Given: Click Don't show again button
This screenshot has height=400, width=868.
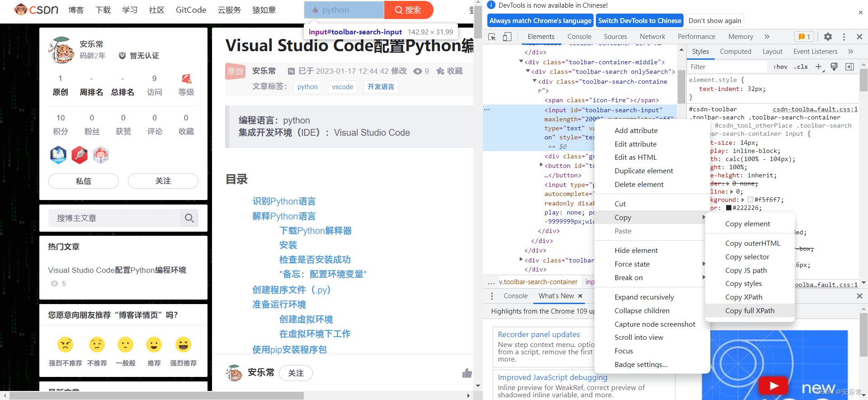Looking at the screenshot, I should [x=715, y=20].
